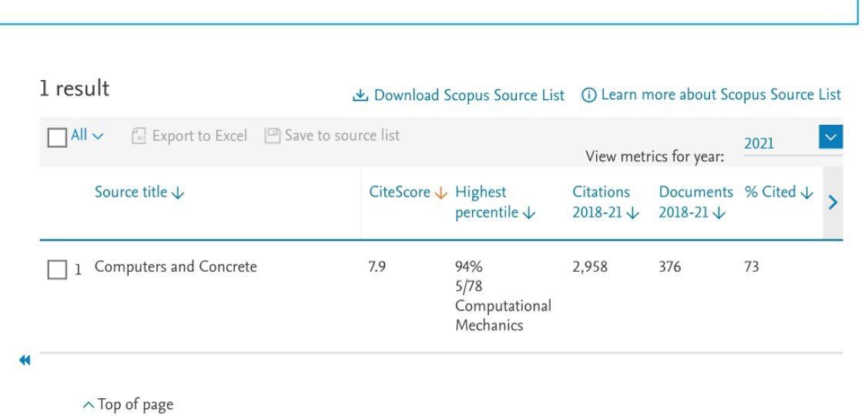Select the Computers and Concrete row checkbox
868x416 pixels.
[57, 269]
